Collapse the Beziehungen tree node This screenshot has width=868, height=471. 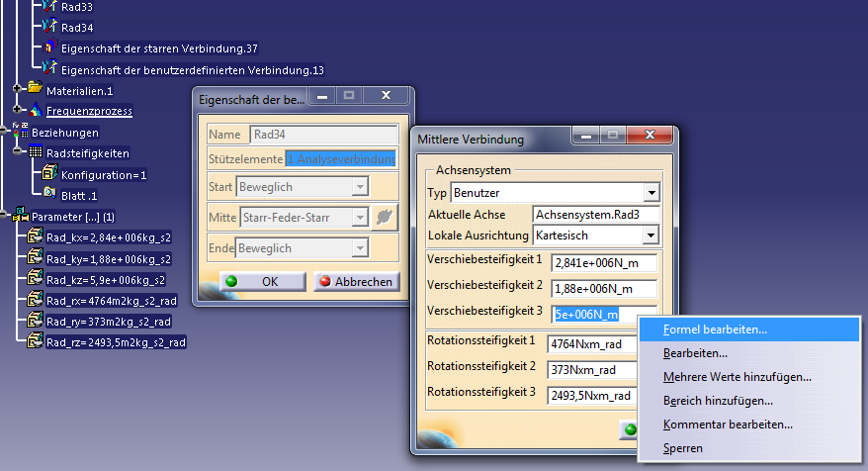[x=3, y=131]
